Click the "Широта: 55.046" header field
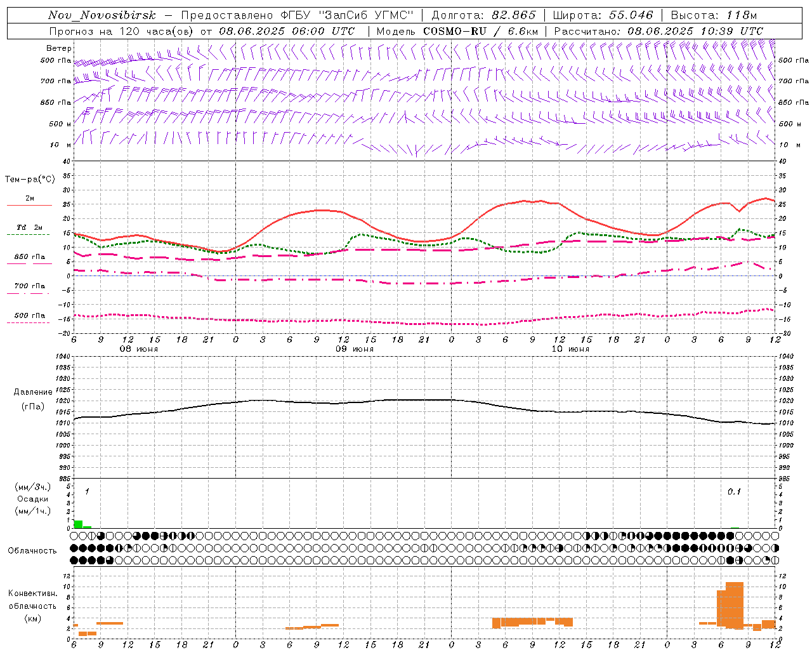The image size is (812, 650). click(603, 15)
